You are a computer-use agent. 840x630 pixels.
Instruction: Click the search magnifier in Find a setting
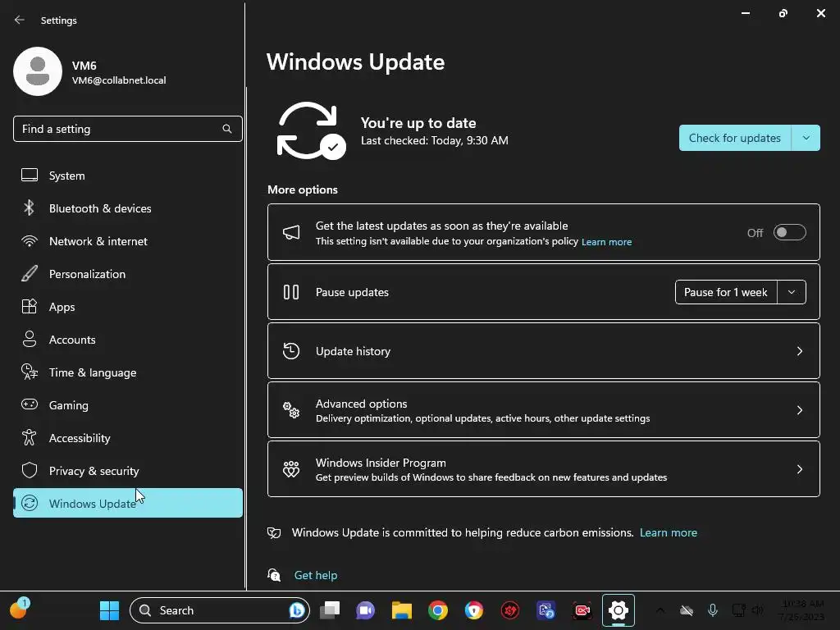[x=227, y=129]
